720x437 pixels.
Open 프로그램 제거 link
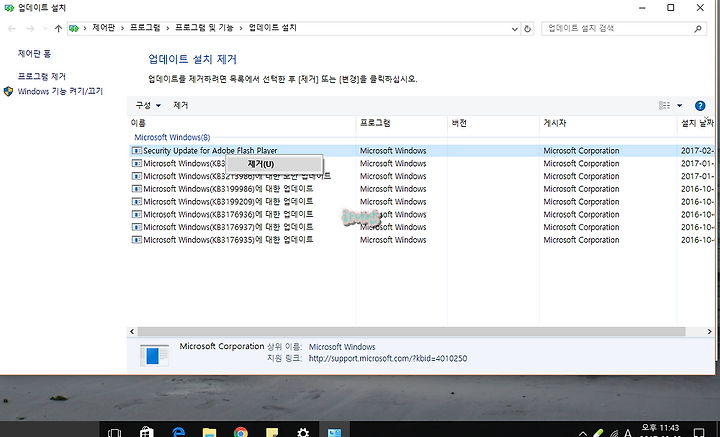click(x=42, y=76)
